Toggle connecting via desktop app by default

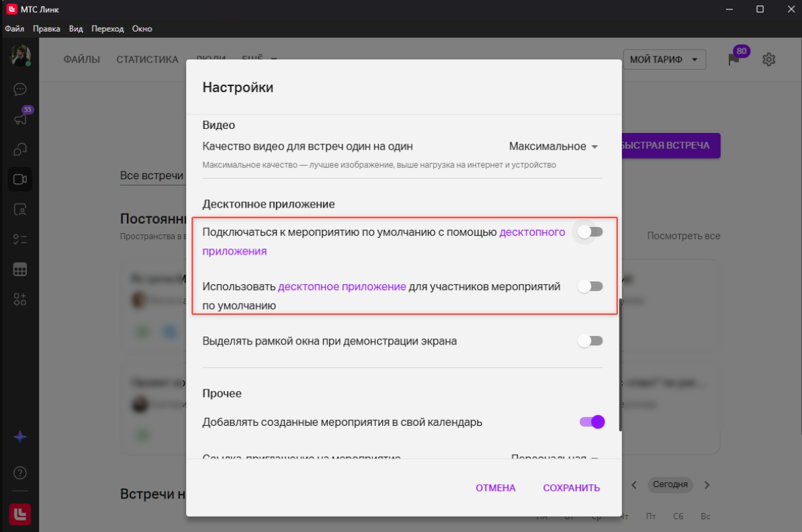590,232
